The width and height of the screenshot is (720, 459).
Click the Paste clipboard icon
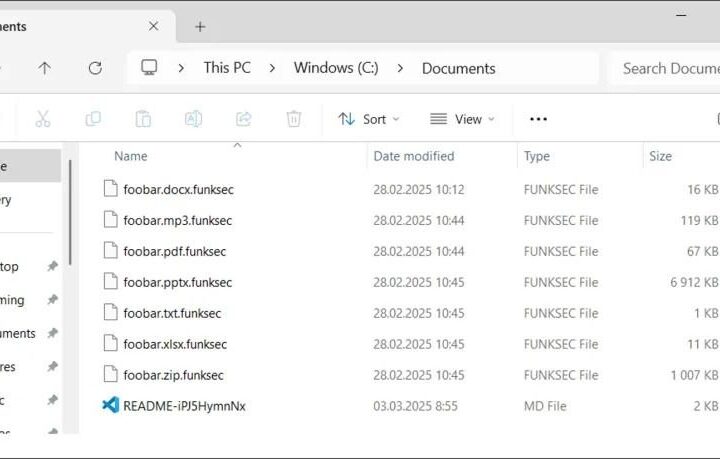coord(143,119)
